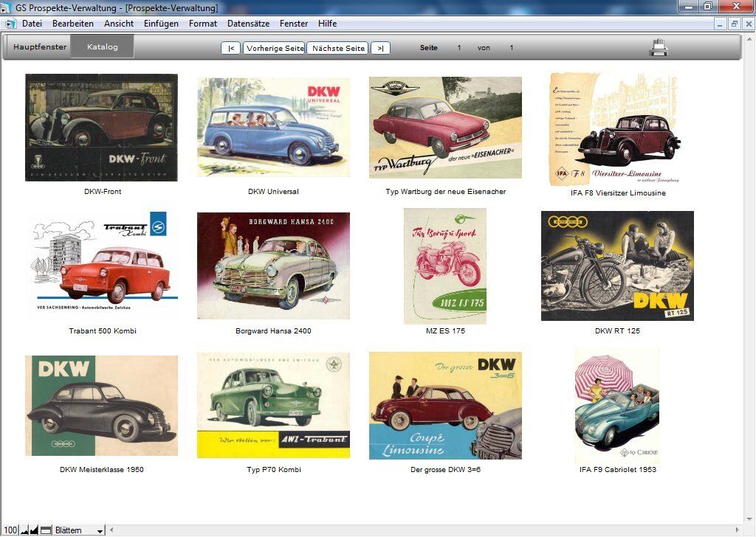Click the app icon in the menu bar

[10, 24]
